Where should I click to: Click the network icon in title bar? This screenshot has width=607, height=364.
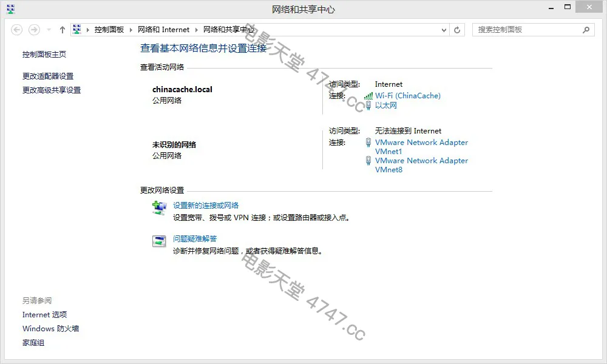tap(10, 8)
